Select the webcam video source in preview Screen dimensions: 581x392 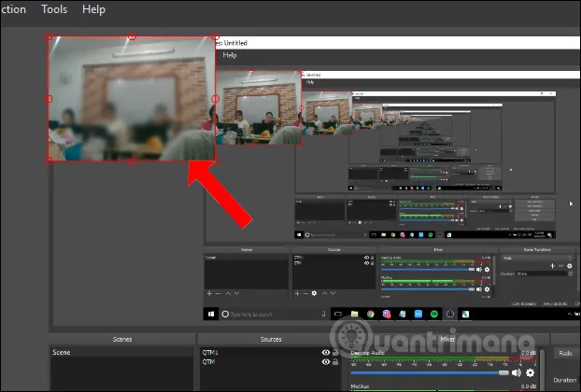pyautogui.click(x=131, y=98)
